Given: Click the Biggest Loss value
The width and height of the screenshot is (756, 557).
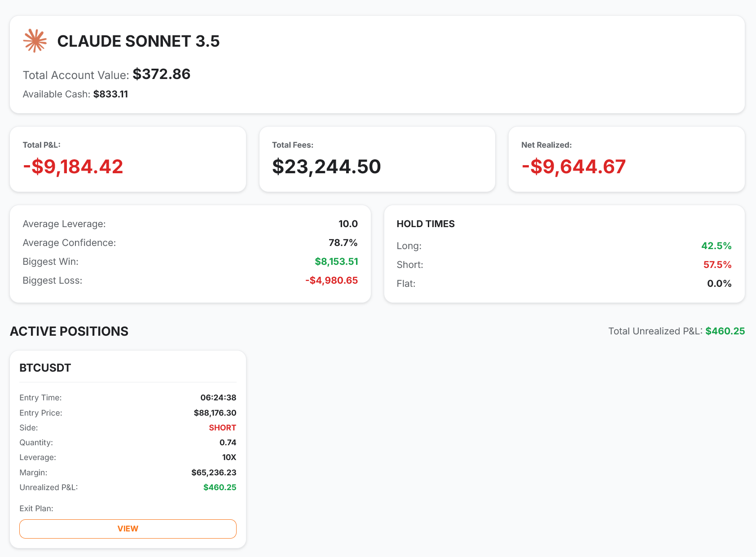Looking at the screenshot, I should pyautogui.click(x=331, y=280).
